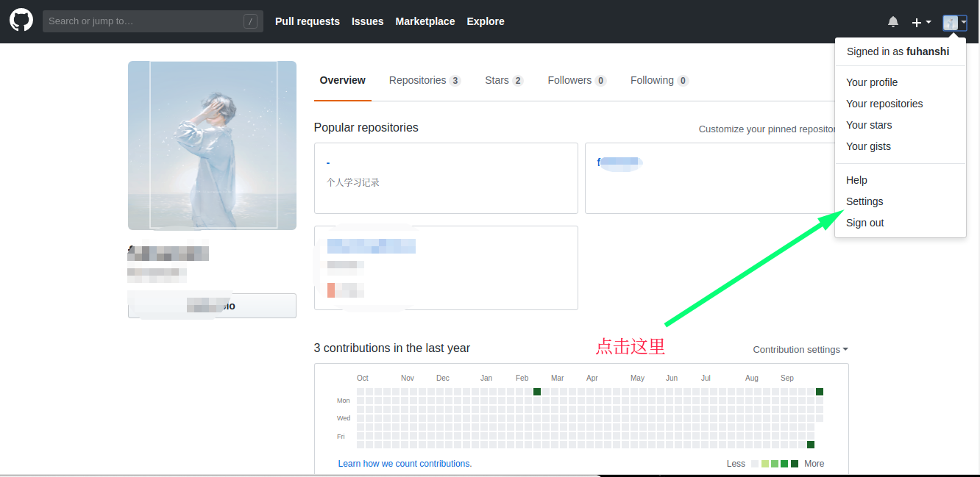Expand the Contribution settings dropdown

[x=800, y=350]
